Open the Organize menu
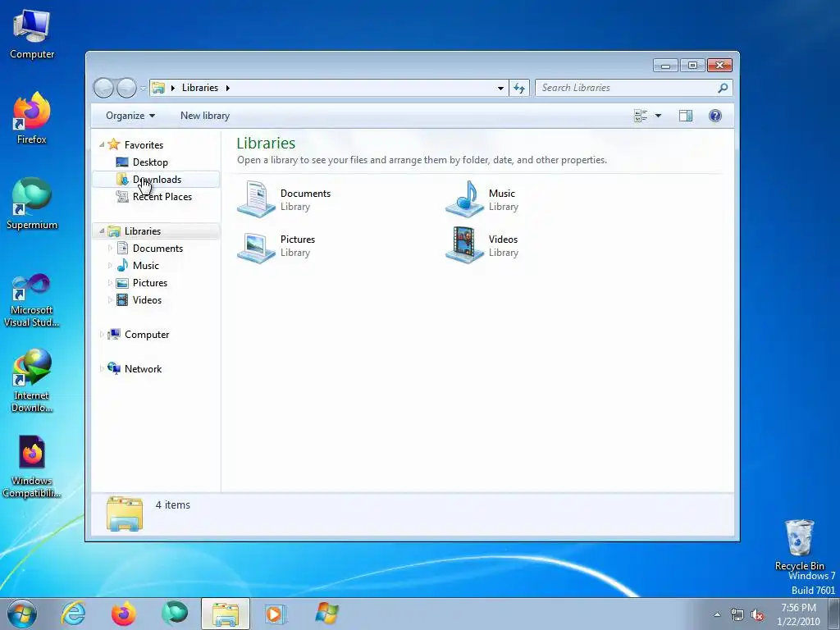Screen dimensions: 840x630 [x=130, y=116]
